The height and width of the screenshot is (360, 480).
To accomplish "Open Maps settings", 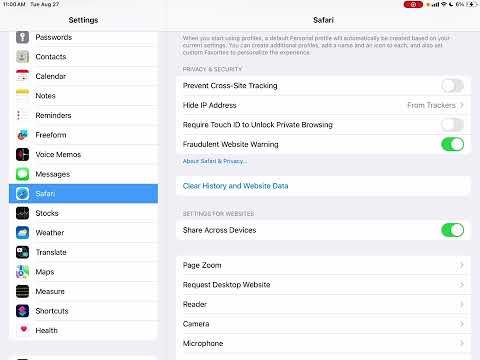I will [83, 272].
